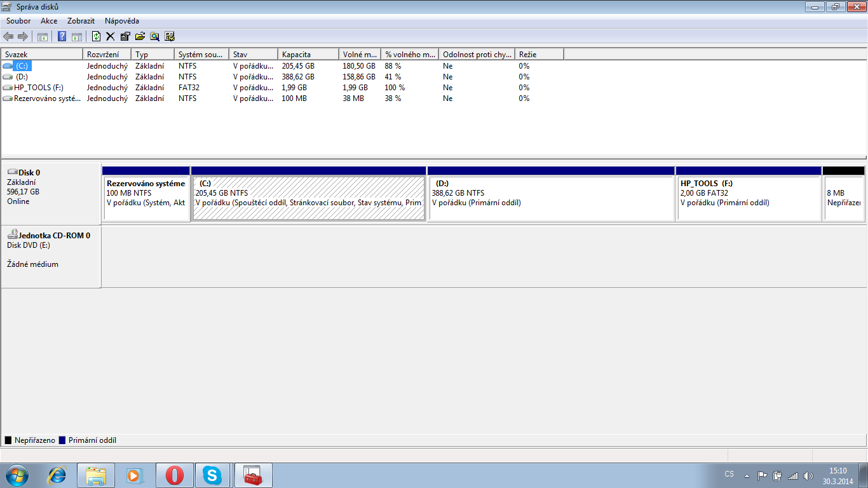Click the '38 MB' free space cell
Screen dimensions: 868x488
point(353,98)
